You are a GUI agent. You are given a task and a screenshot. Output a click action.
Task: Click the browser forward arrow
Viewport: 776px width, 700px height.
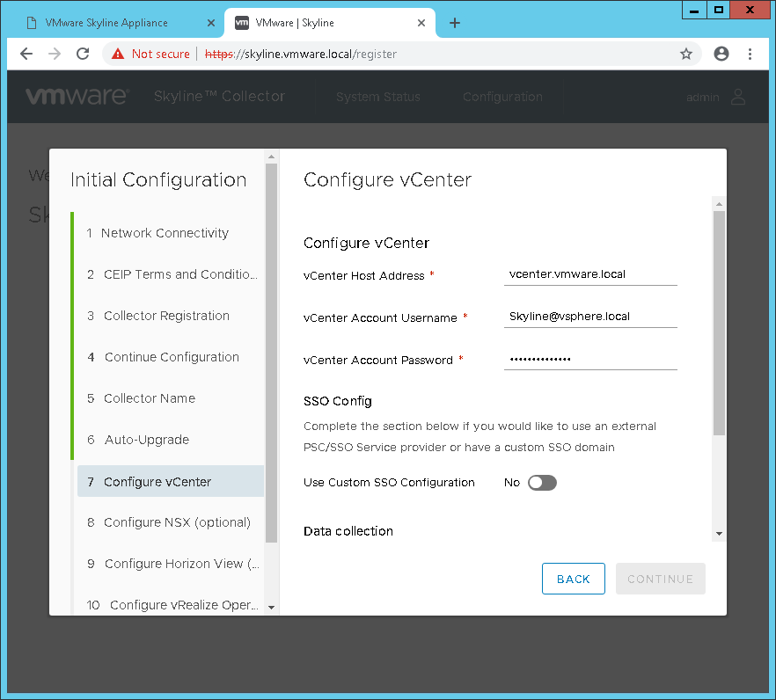point(55,54)
